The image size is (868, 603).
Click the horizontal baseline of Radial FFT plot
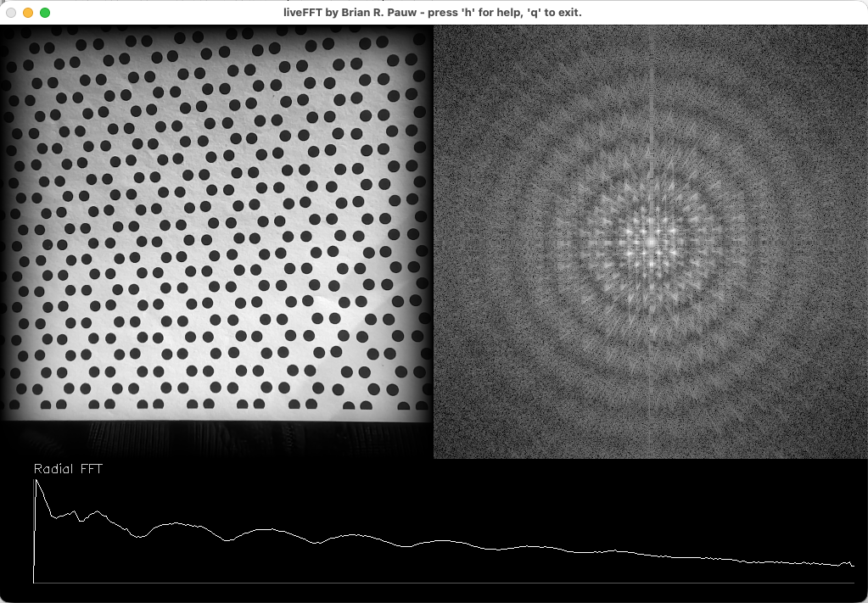[441, 583]
